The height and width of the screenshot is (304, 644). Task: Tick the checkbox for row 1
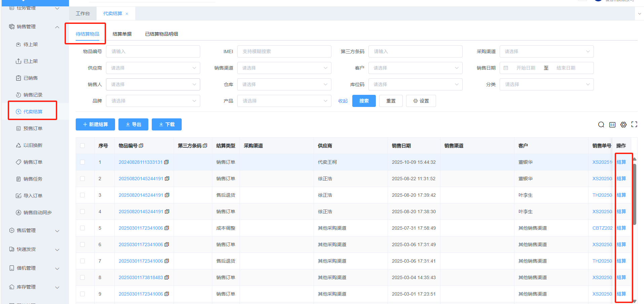[x=82, y=162]
